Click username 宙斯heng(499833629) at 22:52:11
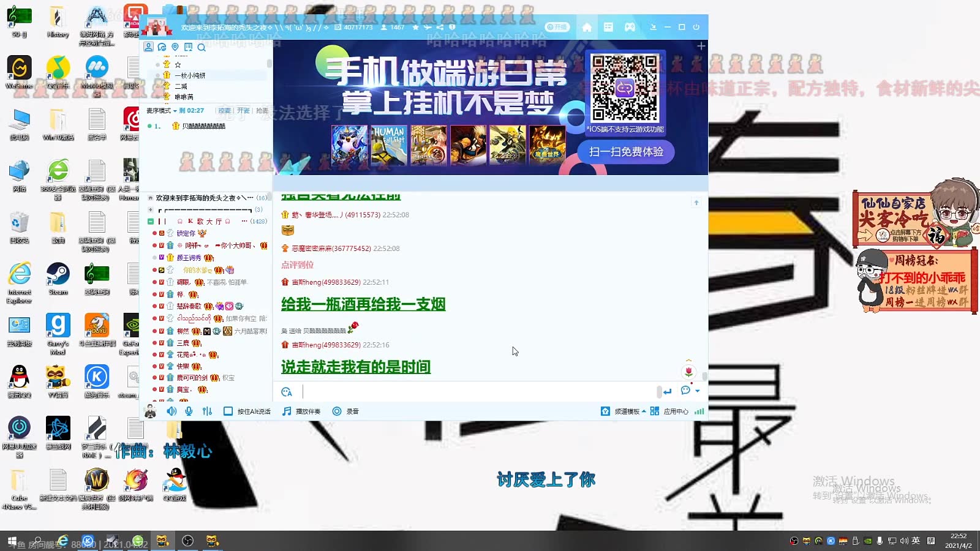Screen dimensions: 980x551 [326, 282]
